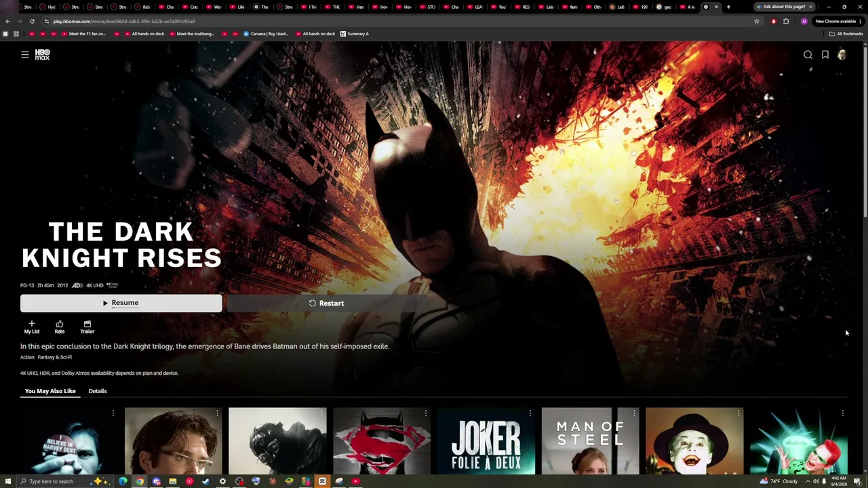This screenshot has width=868, height=488.
Task: Open more options on the Riddler card
Action: [842, 413]
